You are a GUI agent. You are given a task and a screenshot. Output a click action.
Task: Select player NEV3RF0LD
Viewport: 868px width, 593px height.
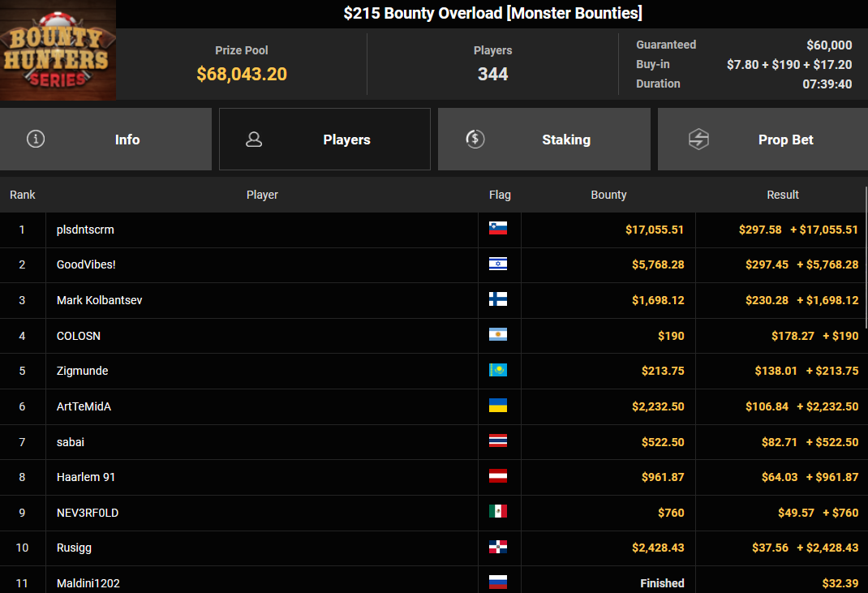click(88, 513)
